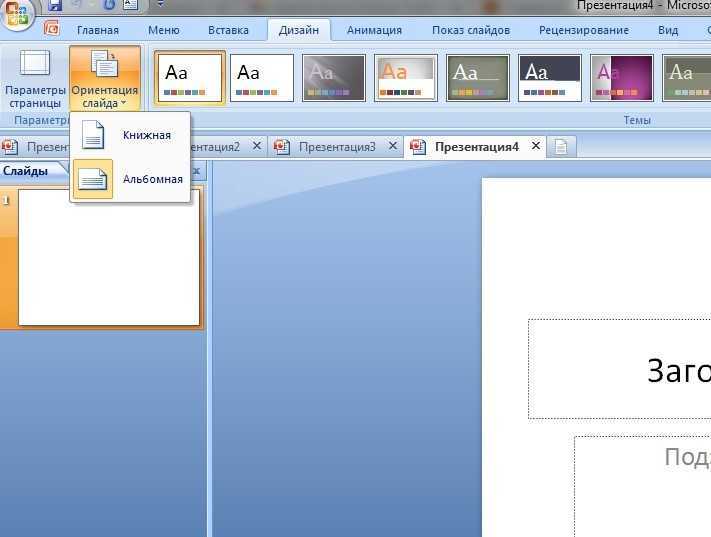Save via the floppy disk icon
The width and height of the screenshot is (711, 537).
(x=55, y=5)
